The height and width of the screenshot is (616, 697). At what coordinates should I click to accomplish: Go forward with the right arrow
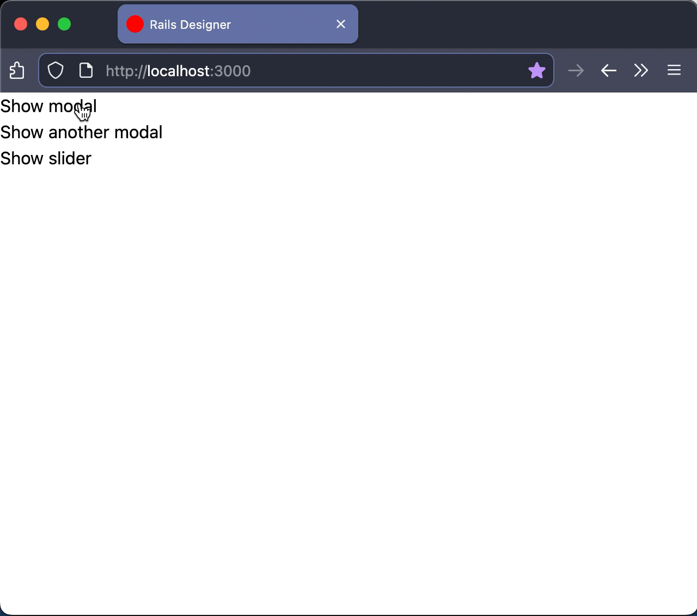[x=576, y=71]
